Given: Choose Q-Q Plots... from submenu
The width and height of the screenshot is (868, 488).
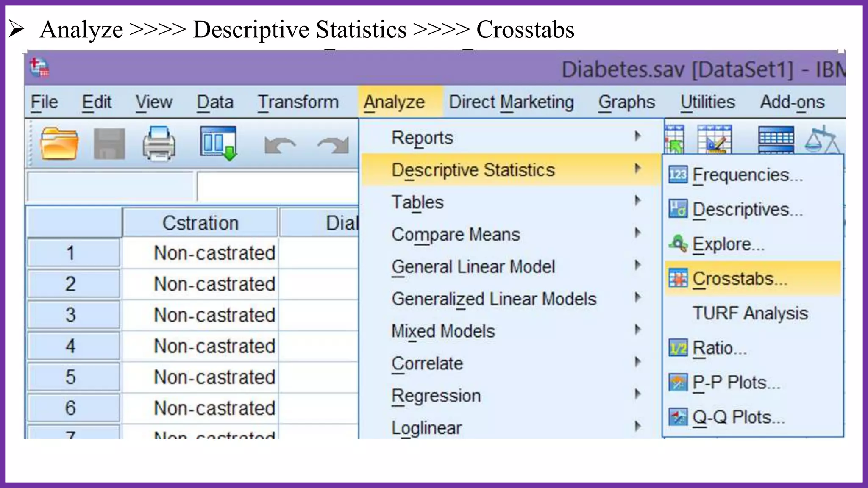Looking at the screenshot, I should pos(753,417).
